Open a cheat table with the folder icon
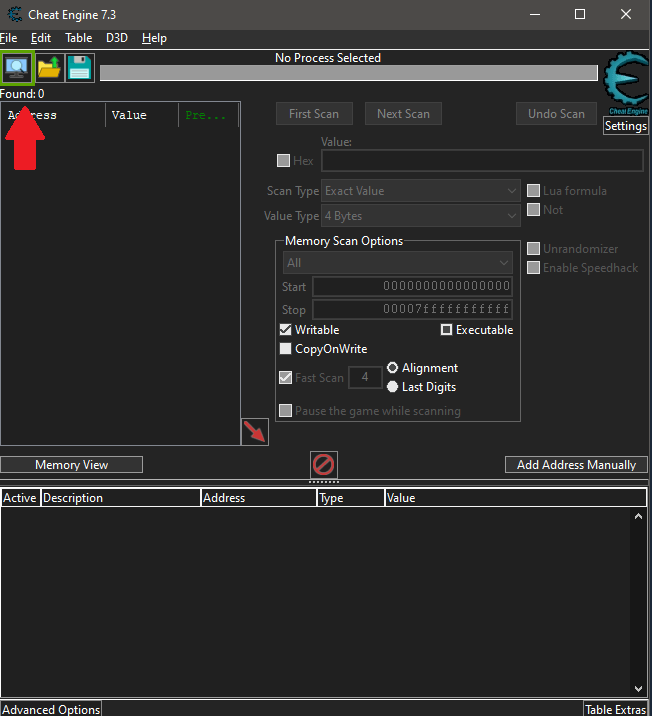652x716 pixels. tap(49, 68)
